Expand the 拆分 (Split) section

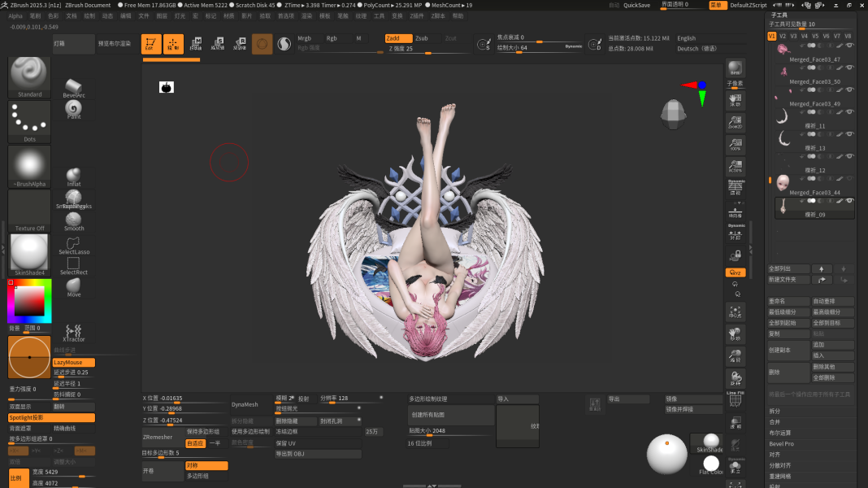[x=775, y=411]
